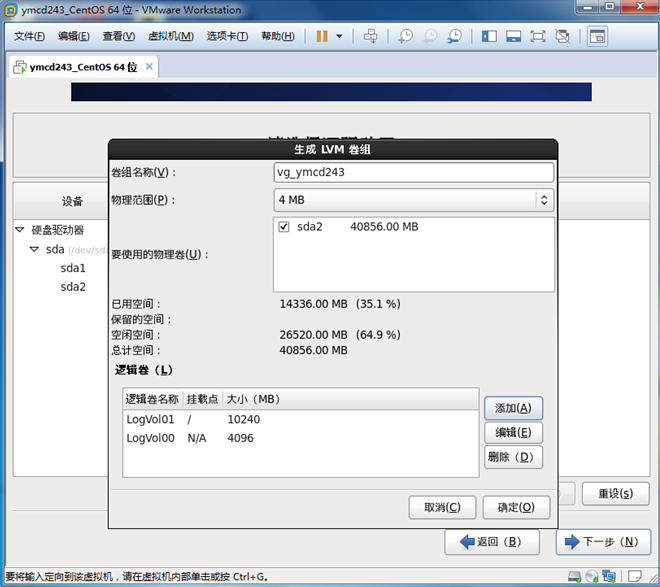Open the 选项卡(T) menu
The image size is (660, 587).
pyautogui.click(x=227, y=36)
